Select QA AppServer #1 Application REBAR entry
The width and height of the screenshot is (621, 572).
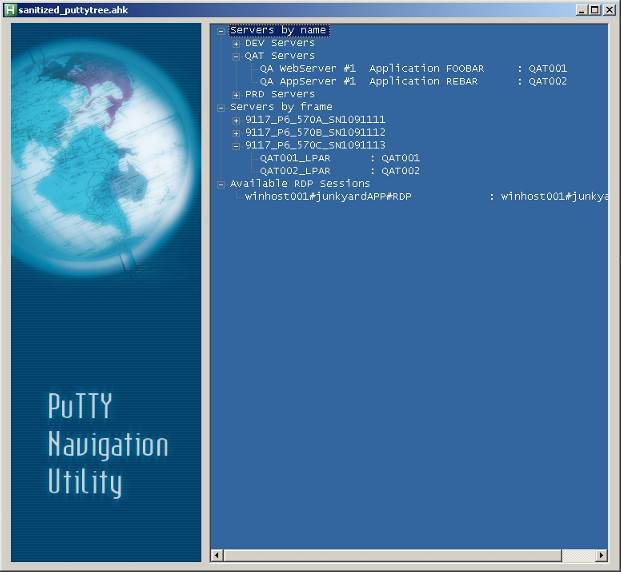pos(413,81)
